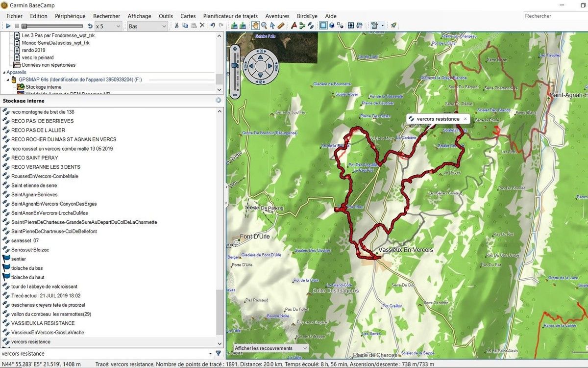Click the Cut scissors icon

pos(176,26)
